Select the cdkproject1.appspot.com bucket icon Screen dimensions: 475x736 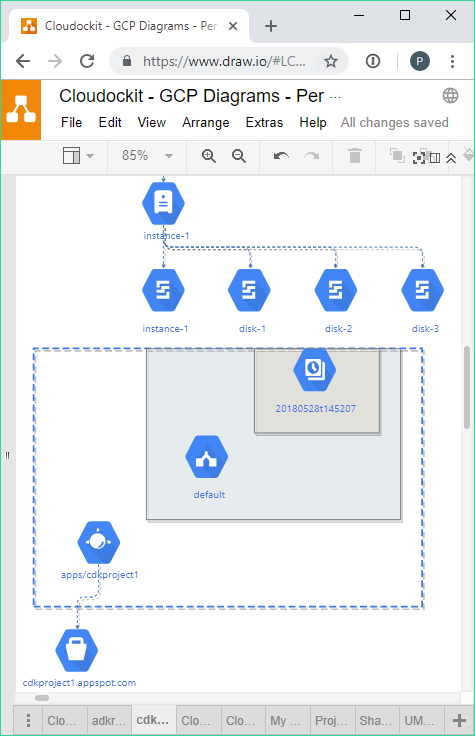pos(77,651)
